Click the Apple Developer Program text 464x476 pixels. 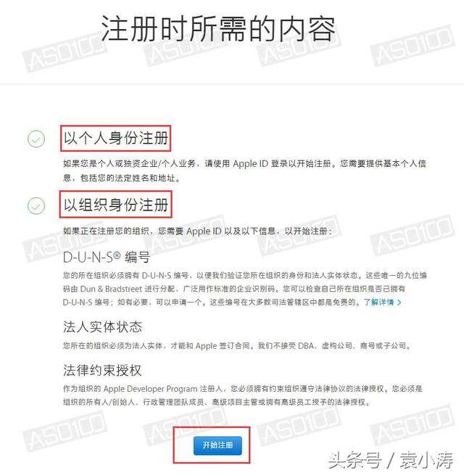click(150, 389)
